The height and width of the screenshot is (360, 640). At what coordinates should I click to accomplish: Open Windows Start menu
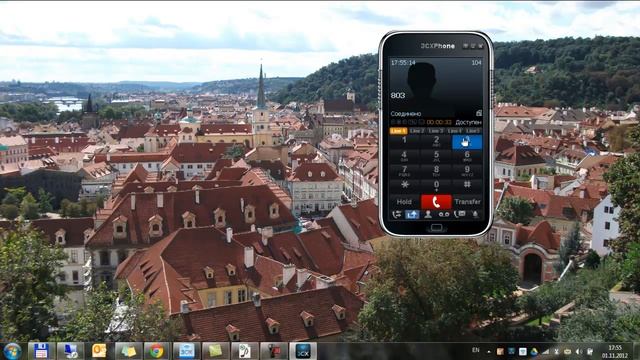(x=12, y=351)
